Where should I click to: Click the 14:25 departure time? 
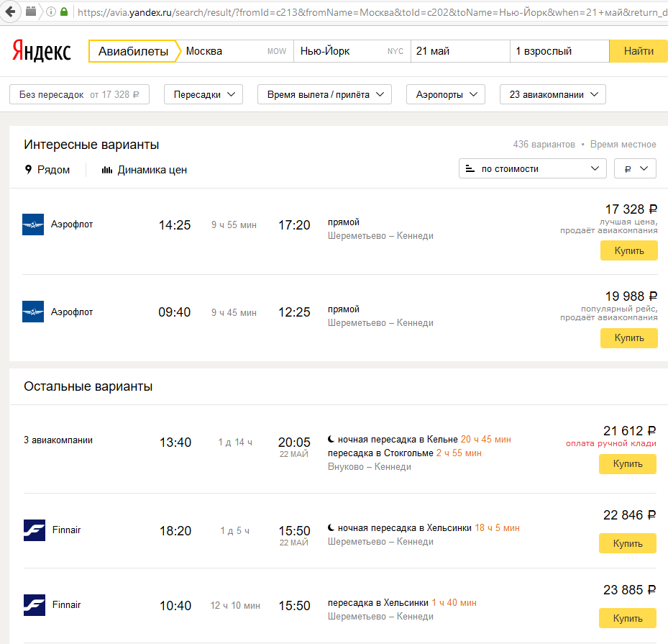[x=175, y=225]
